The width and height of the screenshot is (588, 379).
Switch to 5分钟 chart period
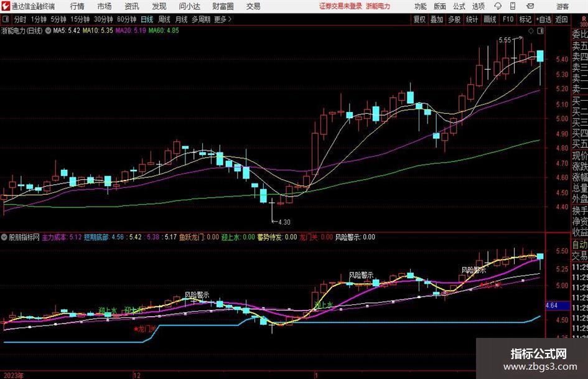[x=58, y=19]
